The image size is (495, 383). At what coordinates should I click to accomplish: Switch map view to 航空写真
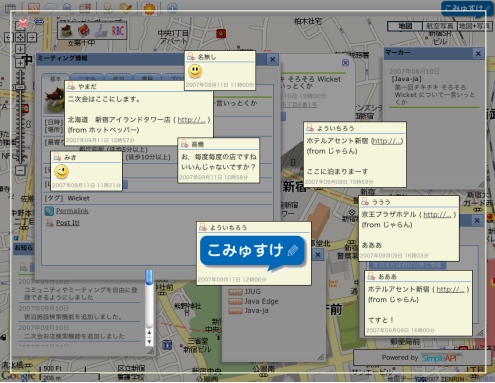coord(440,26)
